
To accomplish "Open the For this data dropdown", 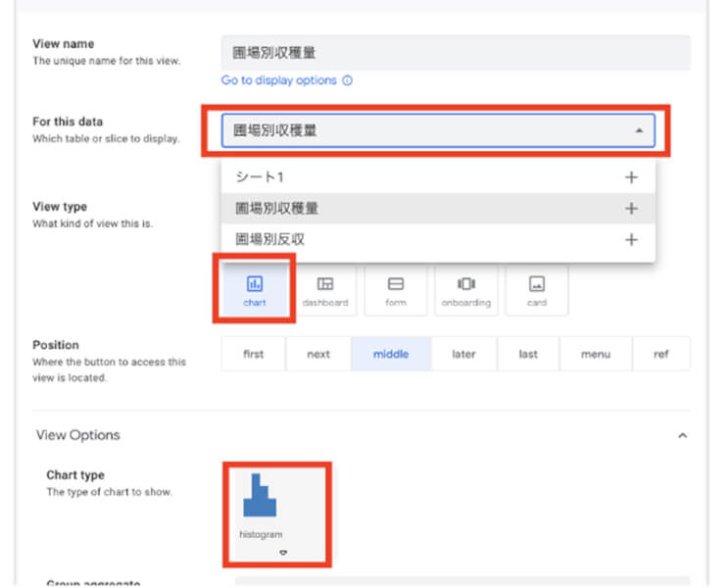I will click(x=437, y=130).
